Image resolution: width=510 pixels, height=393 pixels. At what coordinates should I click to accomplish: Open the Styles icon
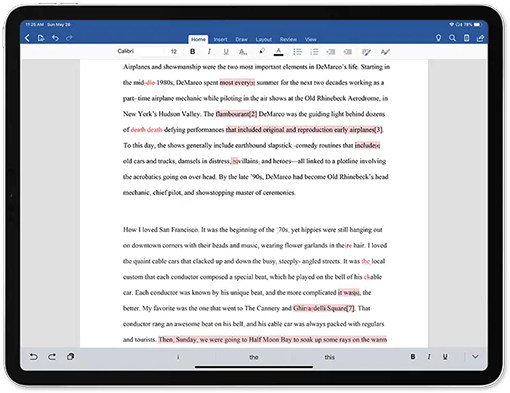pos(385,52)
